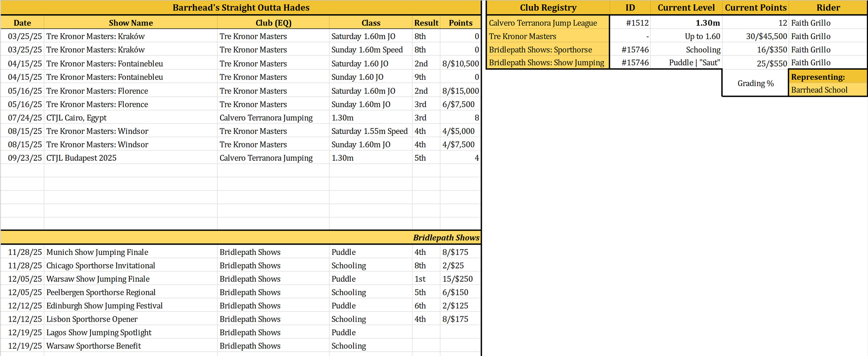Click the 8/$15,000 points cell

pyautogui.click(x=460, y=91)
